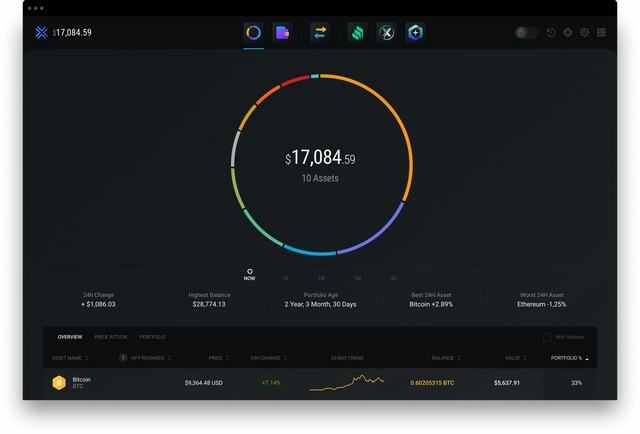
Task: Select the 1M time range
Action: pyautogui.click(x=357, y=278)
